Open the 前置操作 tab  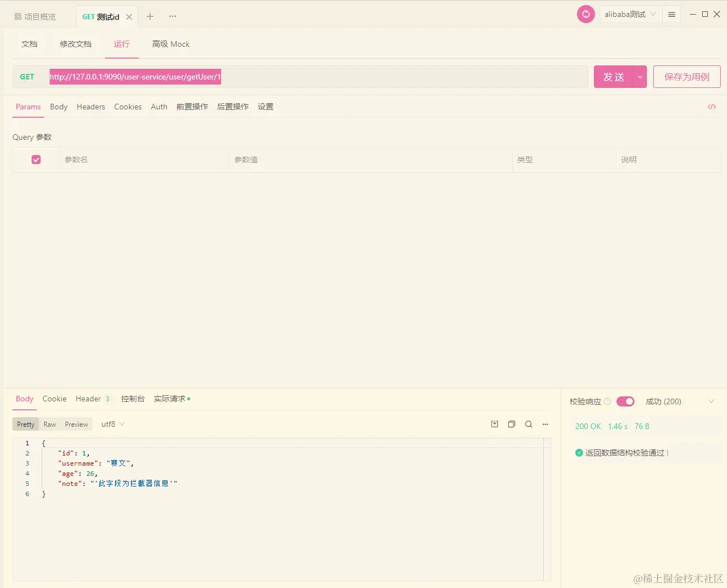click(192, 107)
